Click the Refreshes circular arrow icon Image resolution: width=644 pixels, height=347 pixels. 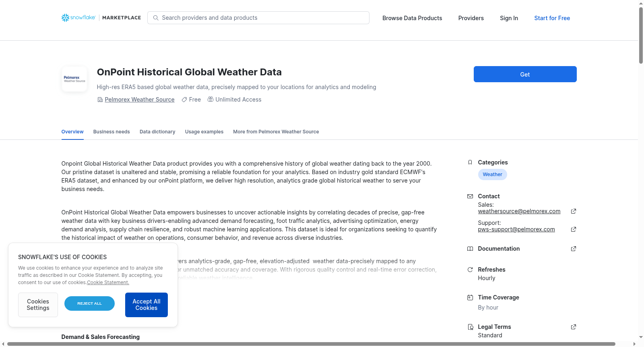(470, 270)
